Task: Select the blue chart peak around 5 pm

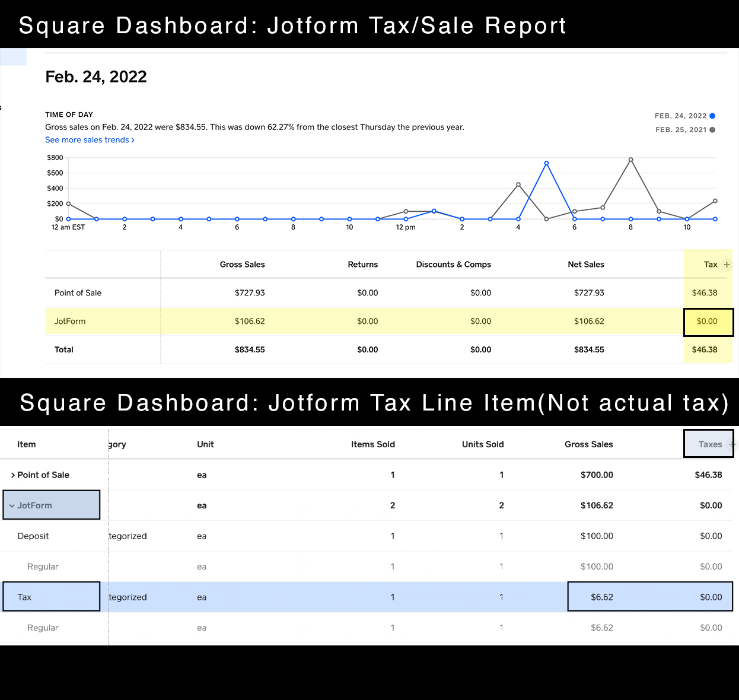Action: (x=546, y=162)
